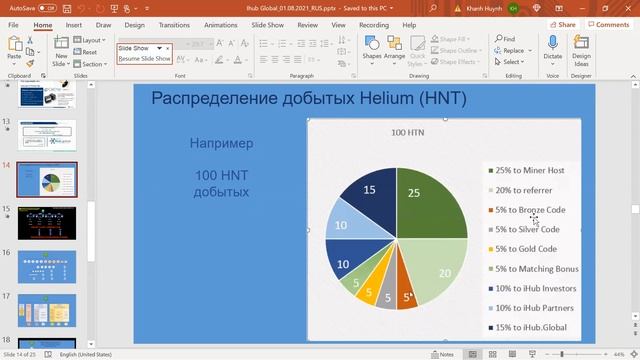The width and height of the screenshot is (640, 360).
Task: Collapse the ribbon chevron
Action: [633, 76]
